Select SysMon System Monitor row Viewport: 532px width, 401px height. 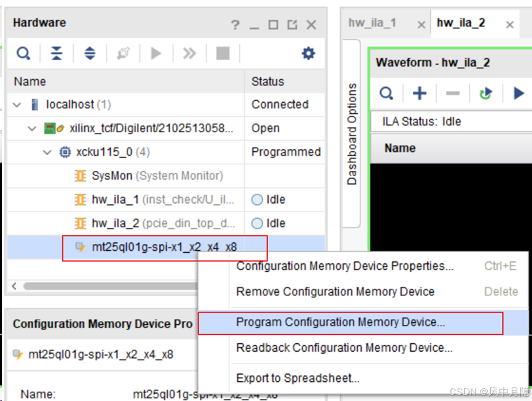click(x=165, y=176)
